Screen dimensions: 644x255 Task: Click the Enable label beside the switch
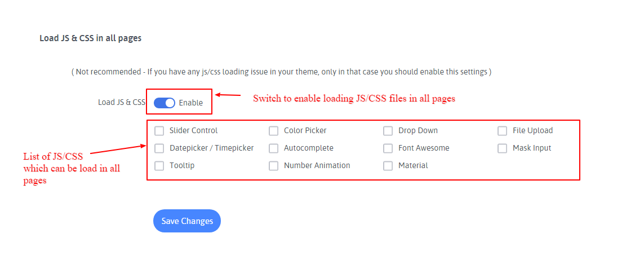point(191,103)
